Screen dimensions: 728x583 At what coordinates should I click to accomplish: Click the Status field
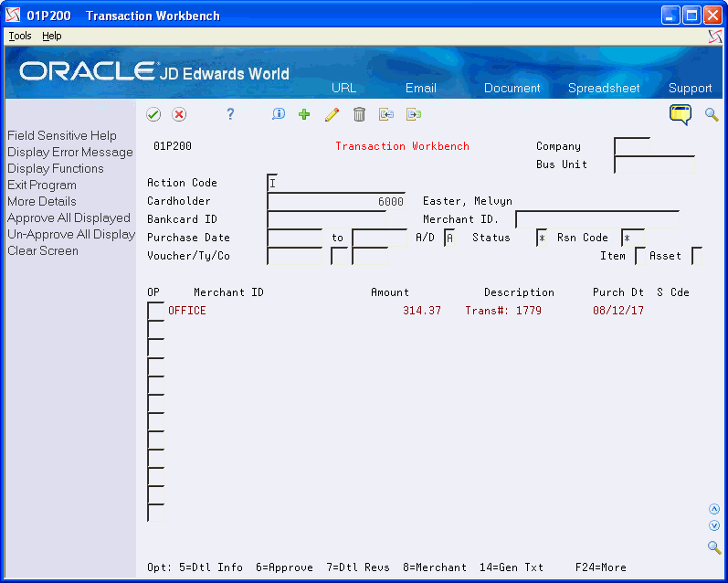pos(542,238)
